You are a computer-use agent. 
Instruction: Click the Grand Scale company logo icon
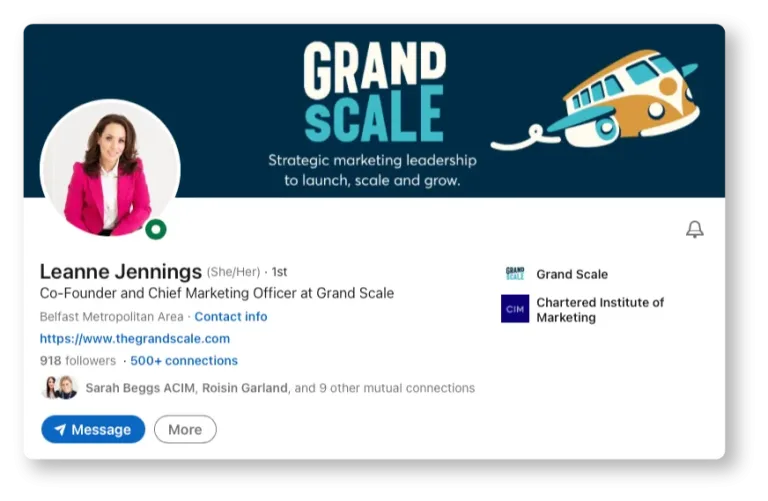pos(515,274)
